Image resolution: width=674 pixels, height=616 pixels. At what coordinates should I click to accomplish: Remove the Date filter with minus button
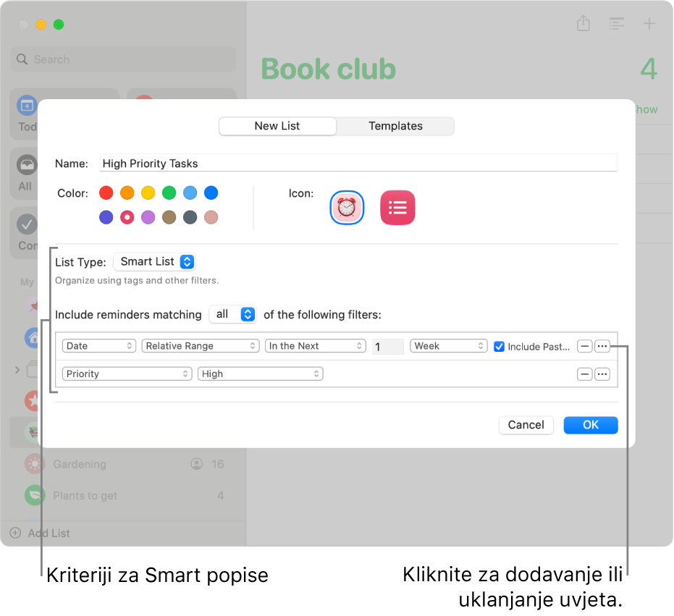click(585, 346)
